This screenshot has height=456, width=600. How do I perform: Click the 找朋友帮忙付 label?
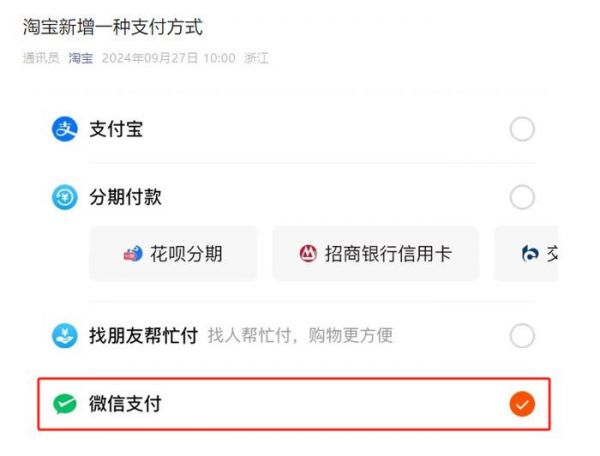pyautogui.click(x=144, y=336)
